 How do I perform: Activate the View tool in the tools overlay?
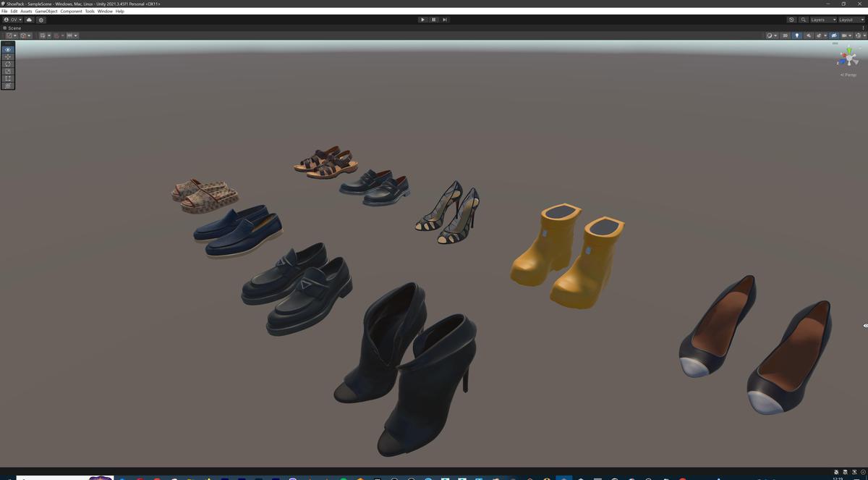(7, 49)
